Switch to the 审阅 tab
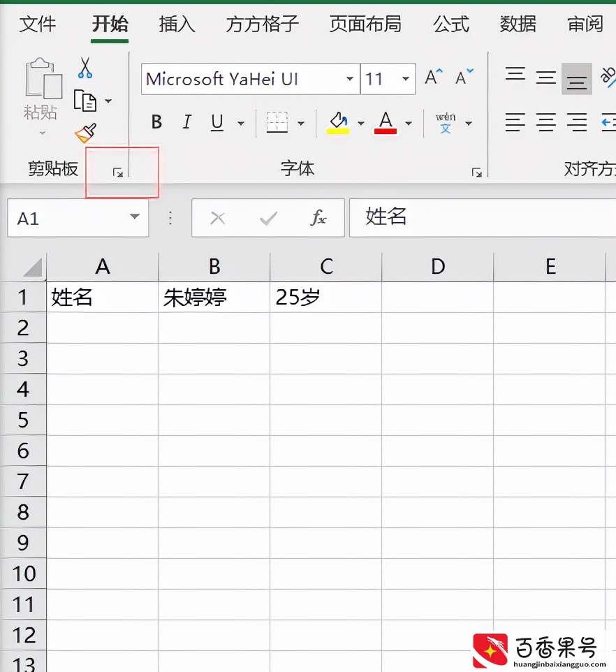Screen dimensions: 616x672 pos(585,24)
